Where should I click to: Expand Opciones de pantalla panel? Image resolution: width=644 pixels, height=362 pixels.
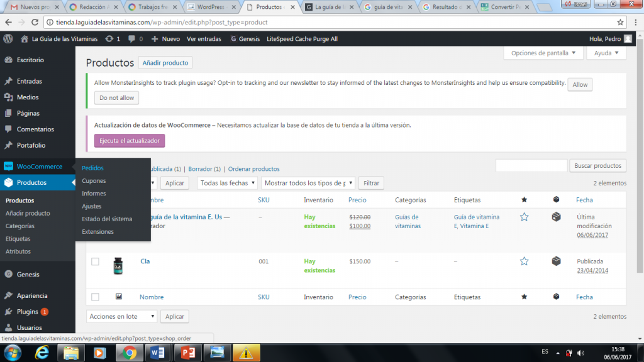(x=543, y=53)
